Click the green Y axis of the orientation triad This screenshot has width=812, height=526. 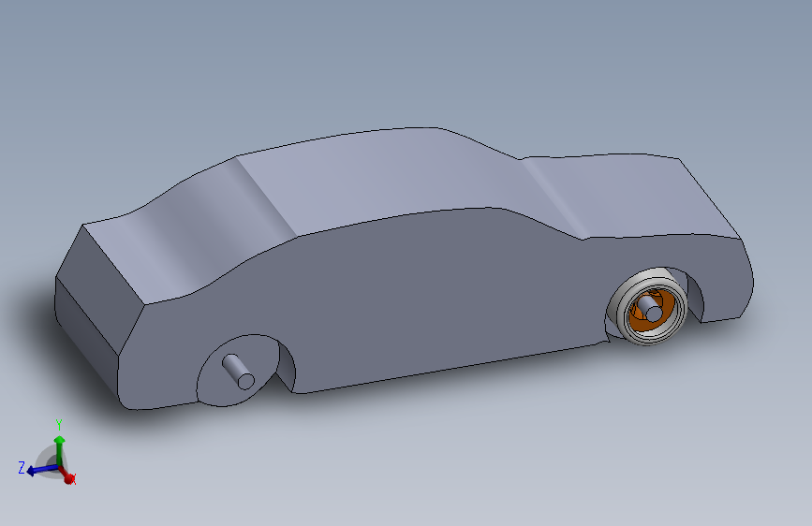60,449
